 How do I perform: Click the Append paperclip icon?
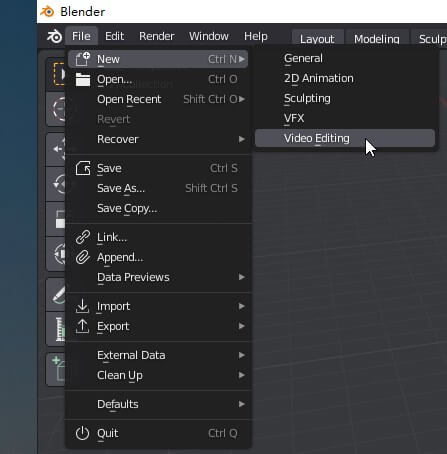pyautogui.click(x=83, y=257)
